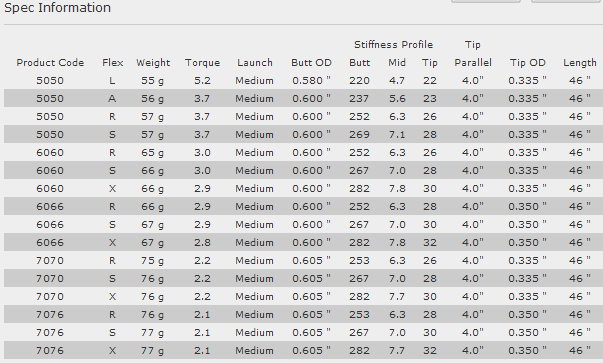Viewport: 603px width, 363px height.
Task: Click the "Length" column header
Action: 580,63
